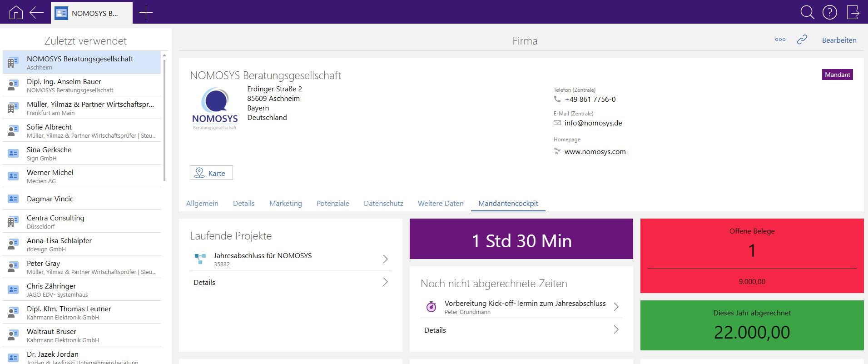The width and height of the screenshot is (868, 364).
Task: Click the contact card icon of Sina Gerksche
Action: [13, 153]
